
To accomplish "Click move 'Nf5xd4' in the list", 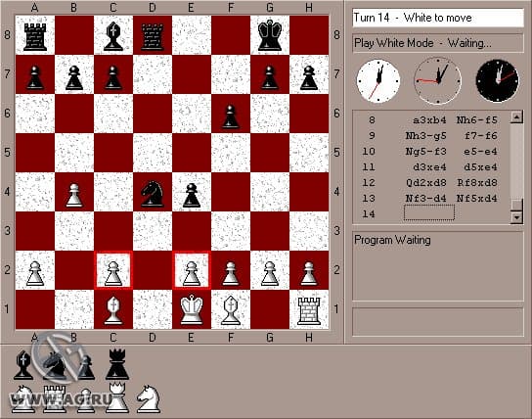I will click(x=476, y=199).
